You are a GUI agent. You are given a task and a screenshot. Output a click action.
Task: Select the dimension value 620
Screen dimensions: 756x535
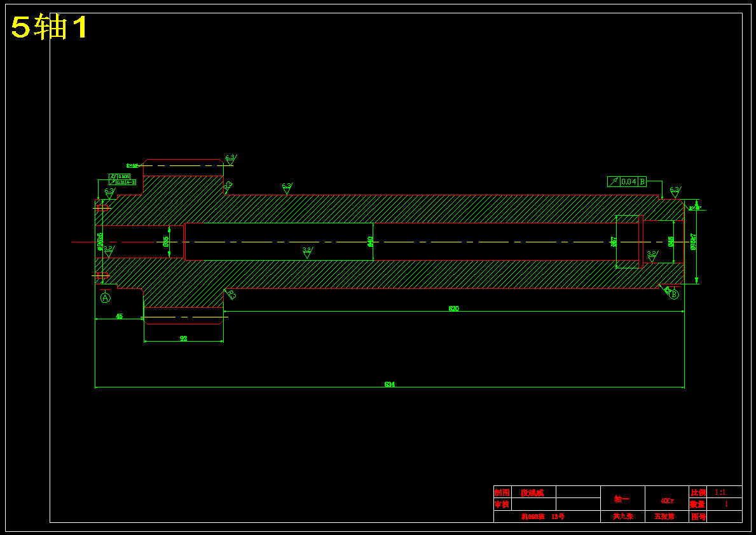pos(454,309)
